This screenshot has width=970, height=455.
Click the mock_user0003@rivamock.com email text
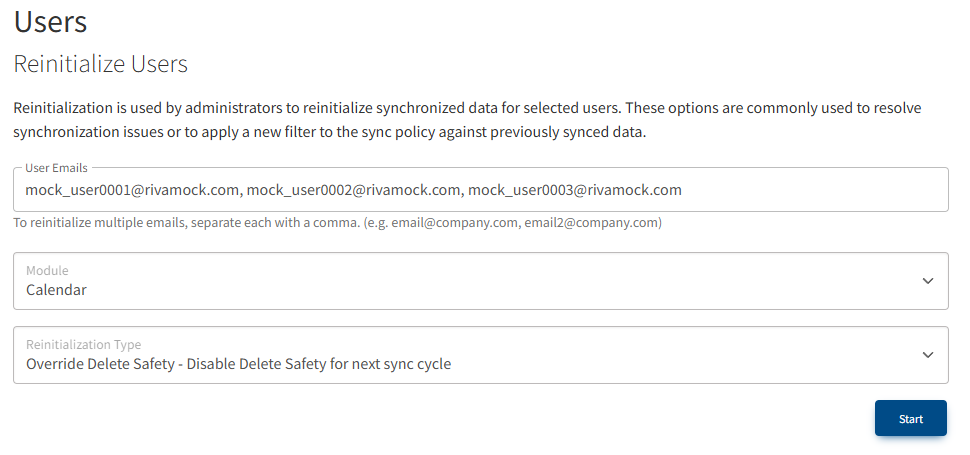575,190
